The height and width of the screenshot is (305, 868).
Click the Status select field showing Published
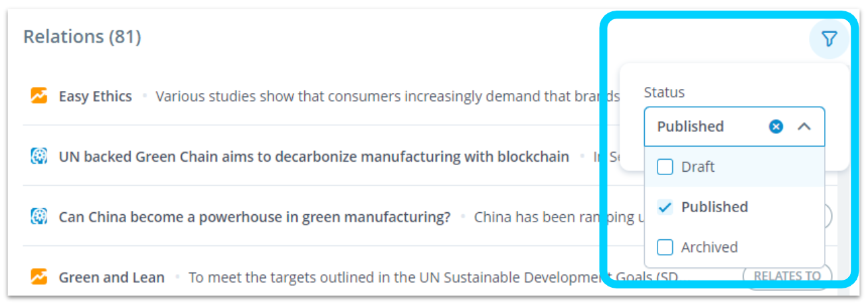tap(735, 127)
